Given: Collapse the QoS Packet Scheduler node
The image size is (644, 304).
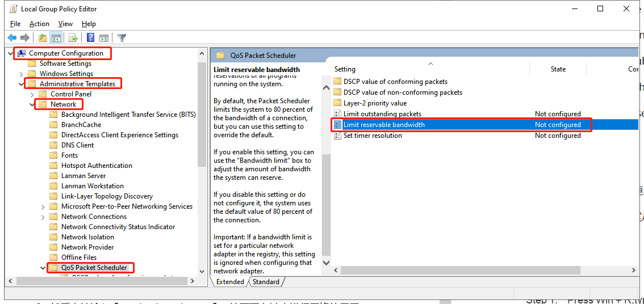Looking at the screenshot, I should tap(43, 268).
